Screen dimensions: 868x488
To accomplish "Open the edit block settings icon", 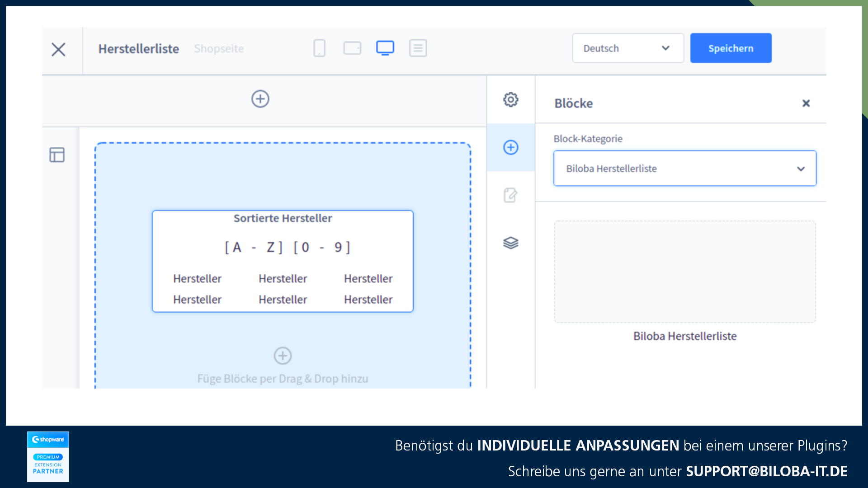I will click(x=511, y=195).
